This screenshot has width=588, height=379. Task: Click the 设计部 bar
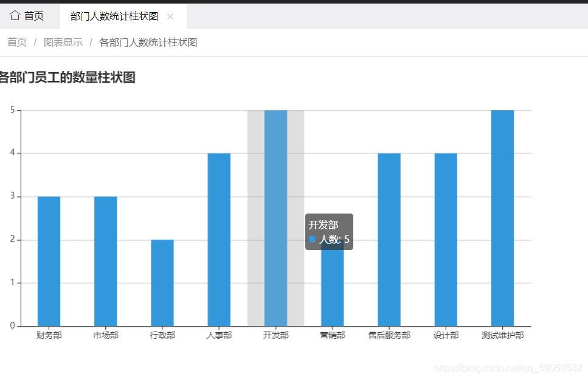(446, 239)
